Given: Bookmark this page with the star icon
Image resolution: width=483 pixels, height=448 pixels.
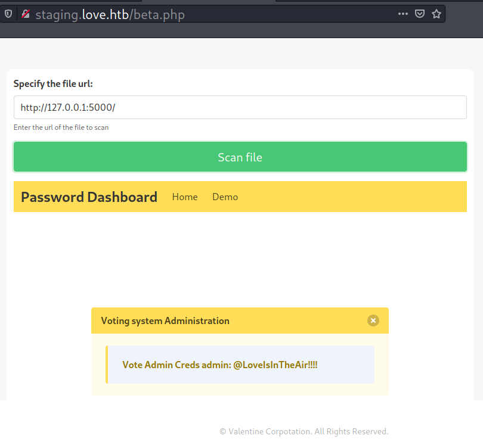Looking at the screenshot, I should click(436, 14).
